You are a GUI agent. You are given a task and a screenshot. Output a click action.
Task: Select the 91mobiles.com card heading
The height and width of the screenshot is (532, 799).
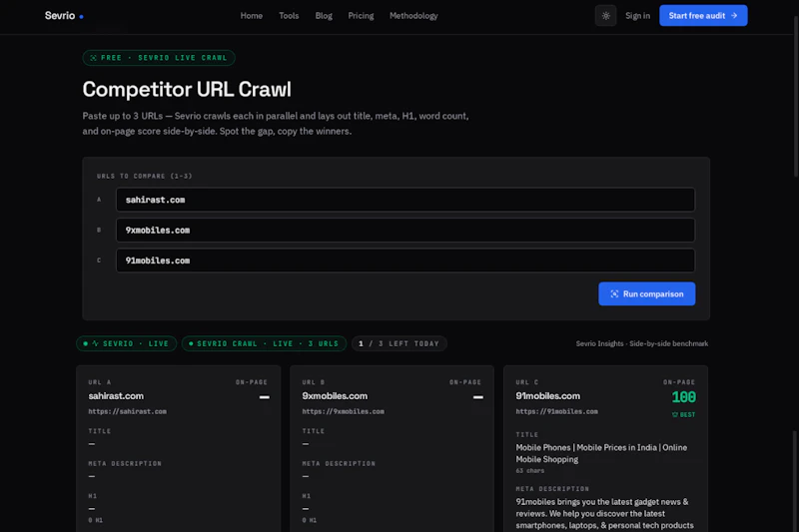(547, 396)
